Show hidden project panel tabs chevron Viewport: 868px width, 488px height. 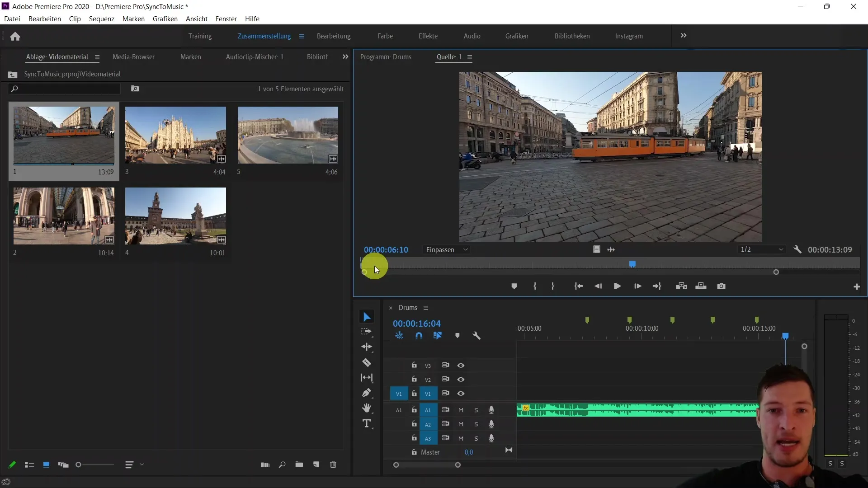point(345,56)
